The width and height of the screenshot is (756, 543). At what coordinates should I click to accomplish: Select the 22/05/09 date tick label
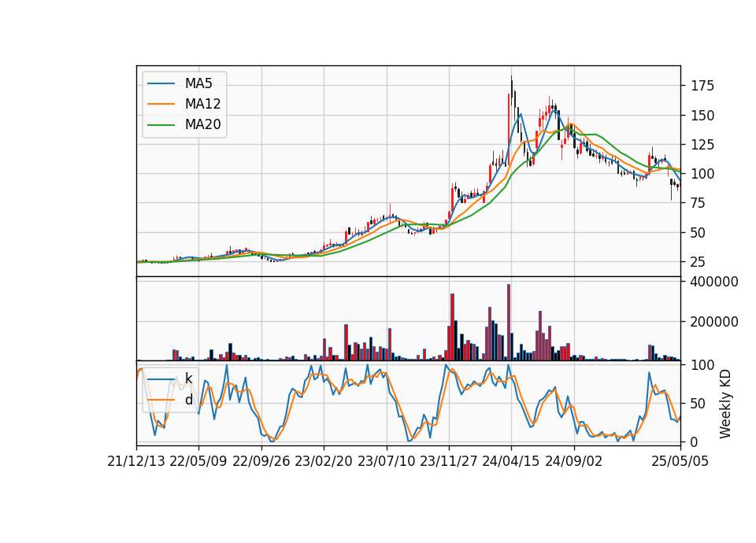(198, 461)
